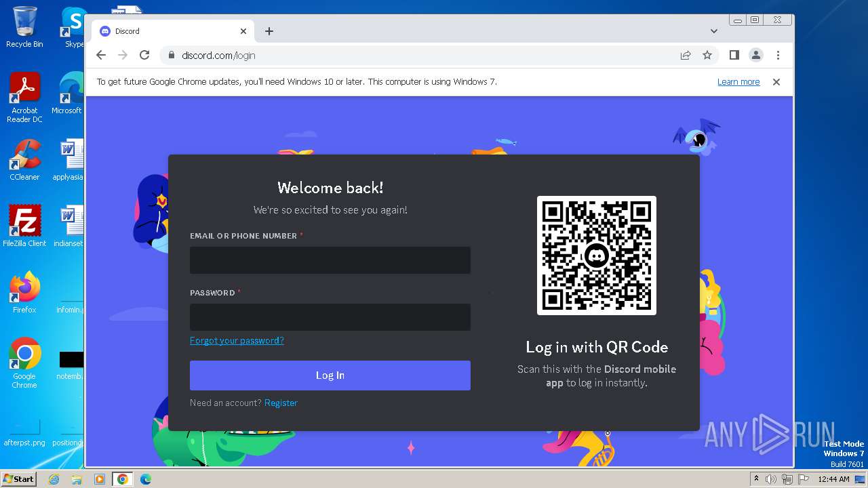
Task: Open the Windows Start menu
Action: click(19, 479)
